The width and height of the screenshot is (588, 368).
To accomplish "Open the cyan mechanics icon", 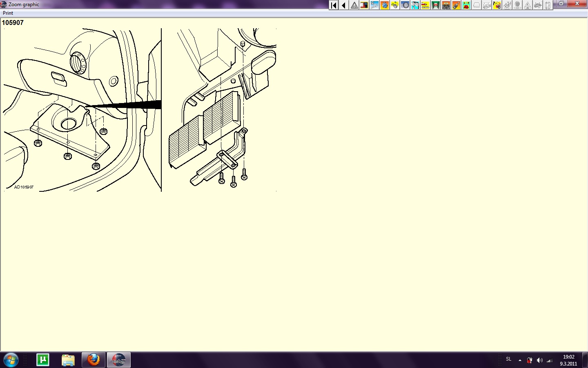I will pos(415,5).
